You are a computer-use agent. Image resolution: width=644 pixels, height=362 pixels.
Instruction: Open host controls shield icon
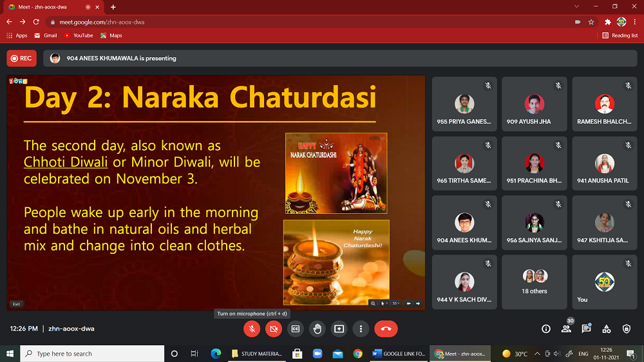point(627,329)
